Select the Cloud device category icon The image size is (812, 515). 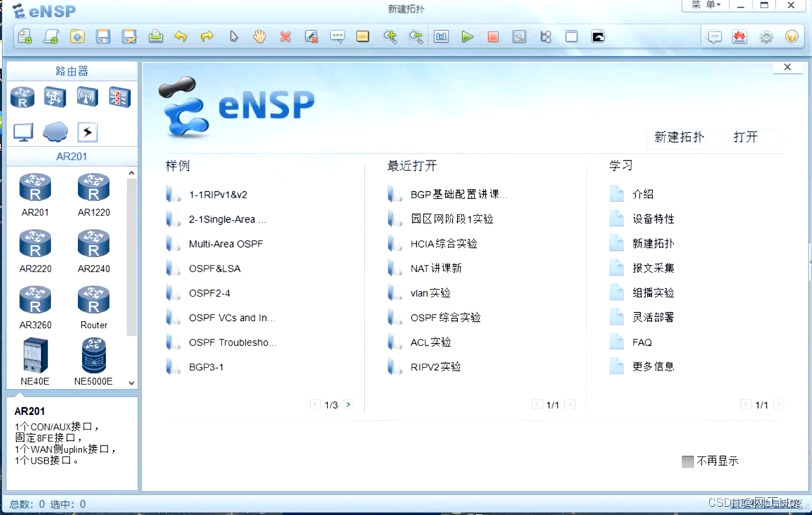[x=56, y=132]
